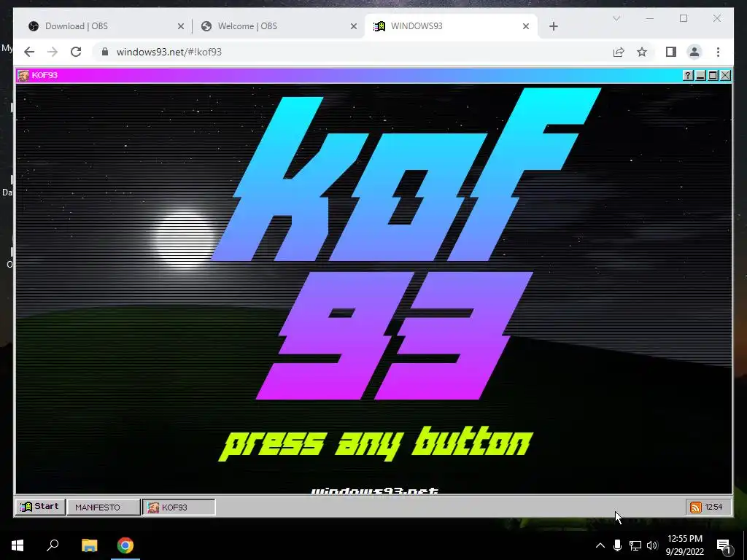Open Chrome profile avatar menu

pos(694,52)
